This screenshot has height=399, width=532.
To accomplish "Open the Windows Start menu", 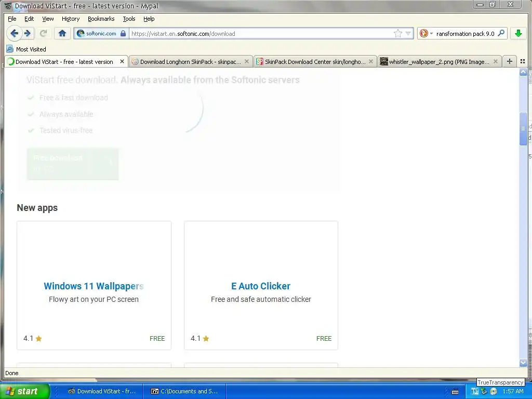I will pyautogui.click(x=24, y=391).
